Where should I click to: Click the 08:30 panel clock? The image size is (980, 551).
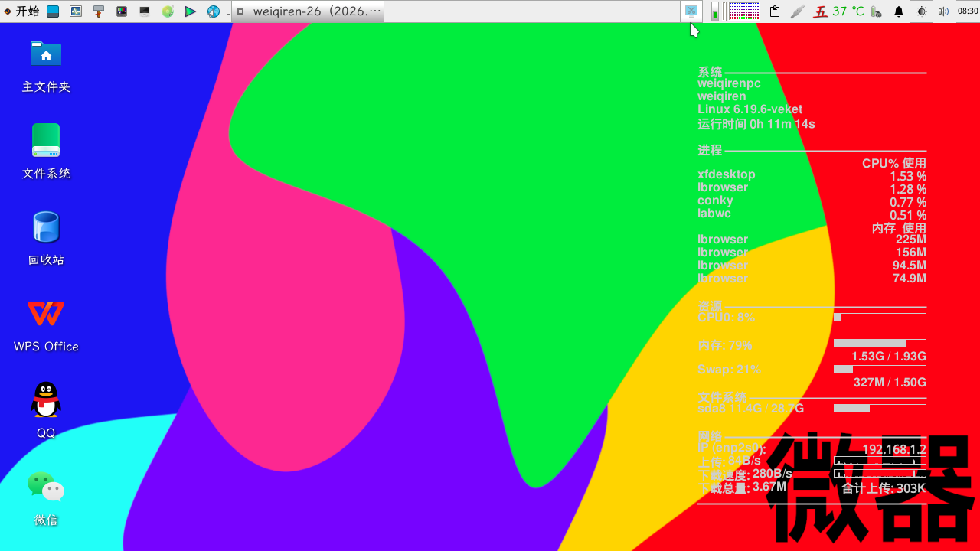click(x=967, y=11)
